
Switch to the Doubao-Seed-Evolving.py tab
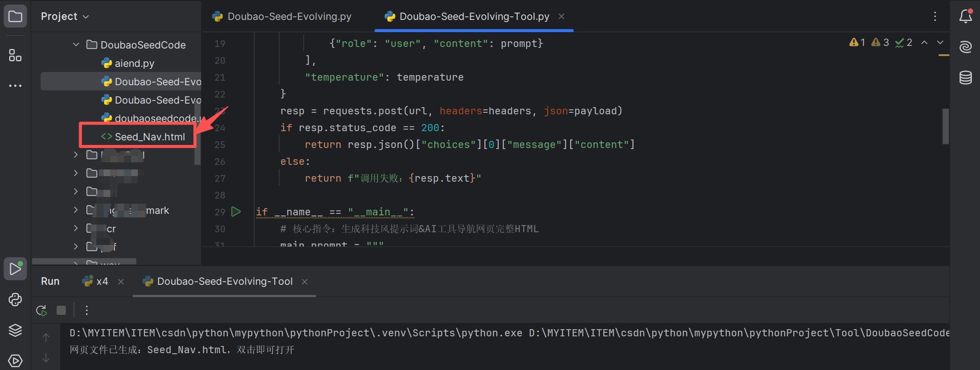click(282, 16)
